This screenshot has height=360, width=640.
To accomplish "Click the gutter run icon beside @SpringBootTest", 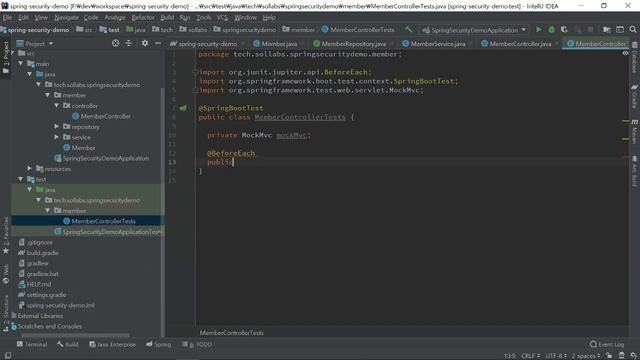I will pyautogui.click(x=183, y=108).
